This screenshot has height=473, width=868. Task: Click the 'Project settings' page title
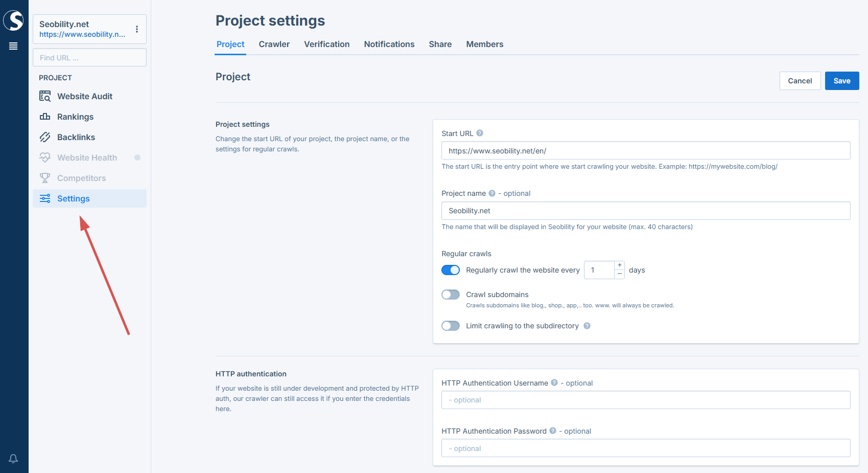(270, 20)
